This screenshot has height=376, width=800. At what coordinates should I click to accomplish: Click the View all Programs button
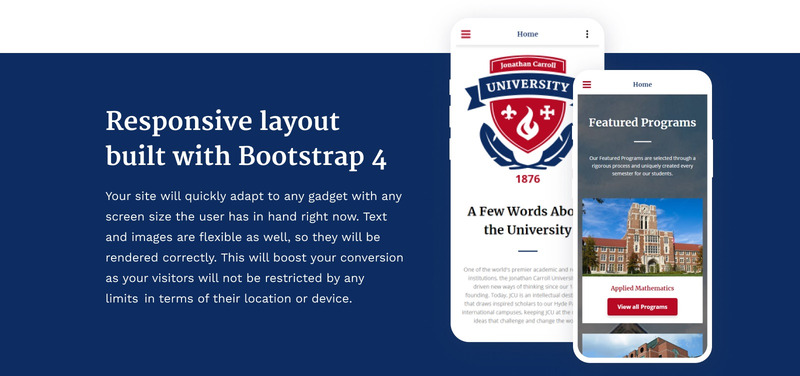tap(642, 307)
